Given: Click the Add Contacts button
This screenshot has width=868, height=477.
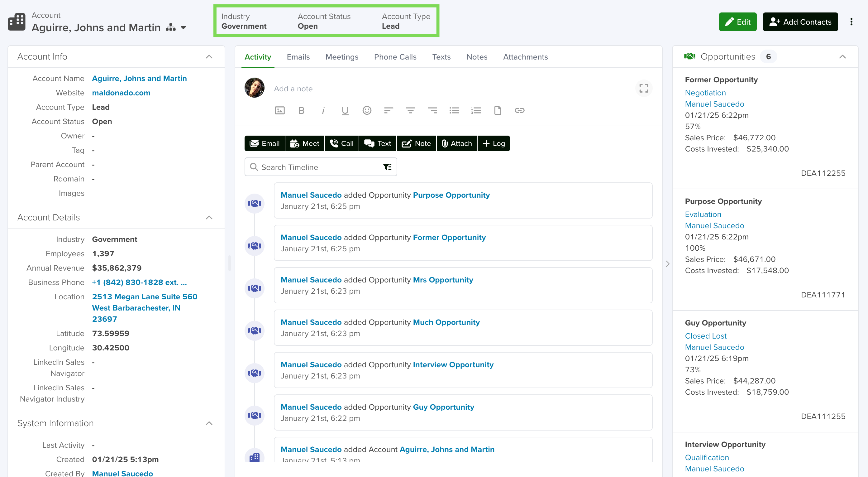Looking at the screenshot, I should [800, 22].
